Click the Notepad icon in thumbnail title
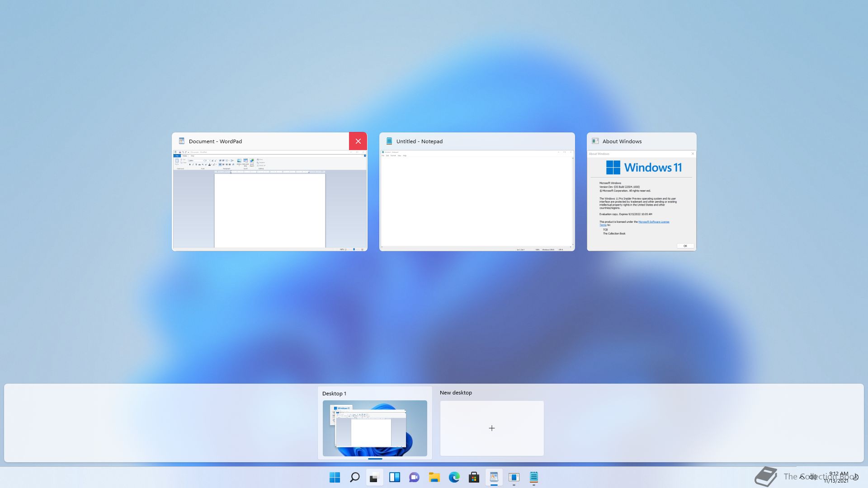This screenshot has width=868, height=488. point(389,141)
